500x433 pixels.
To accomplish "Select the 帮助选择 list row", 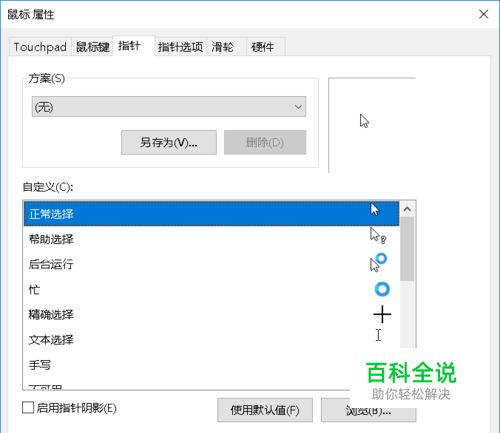I will tap(211, 239).
